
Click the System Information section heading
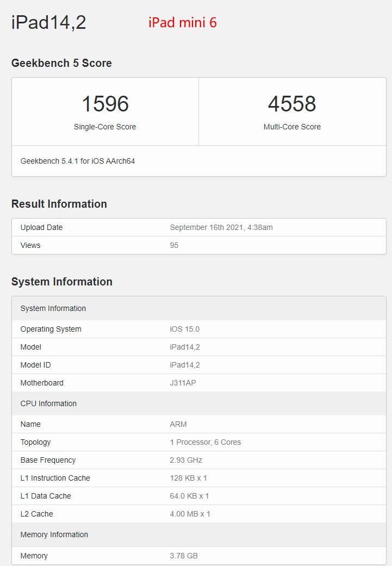coord(62,282)
